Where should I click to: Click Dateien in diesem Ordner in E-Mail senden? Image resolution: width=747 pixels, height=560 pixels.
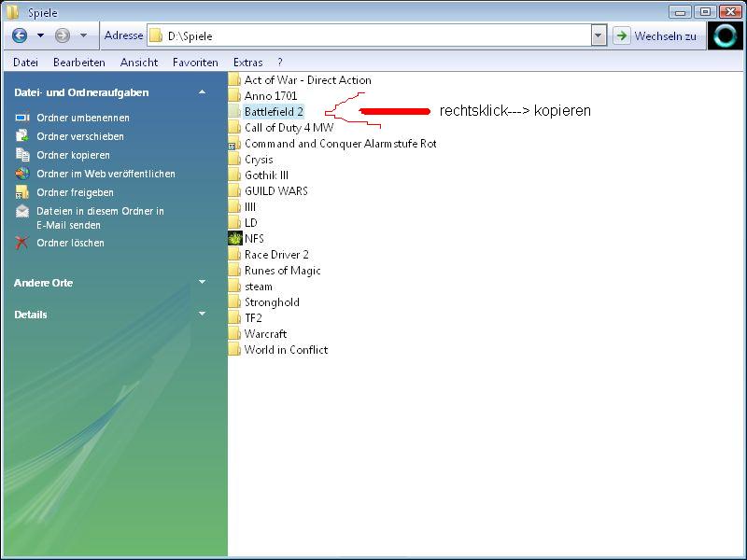click(x=100, y=217)
